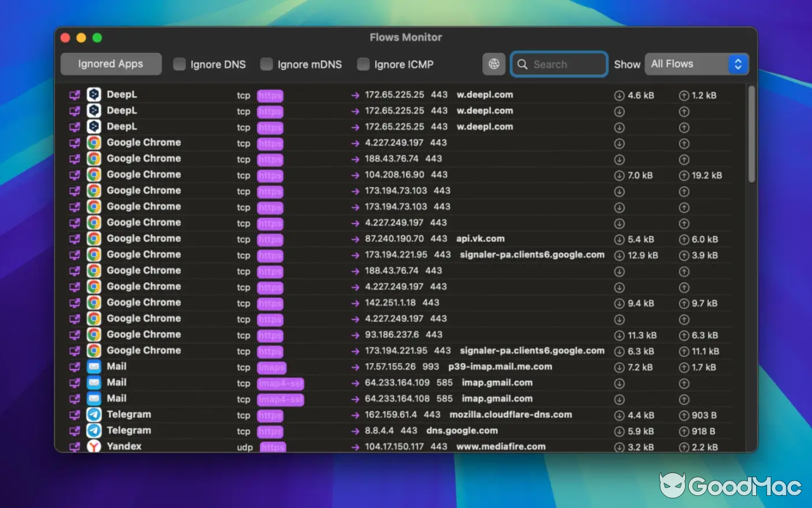The width and height of the screenshot is (812, 508).
Task: Enable the Ignore DNS checkbox
Action: coord(179,63)
